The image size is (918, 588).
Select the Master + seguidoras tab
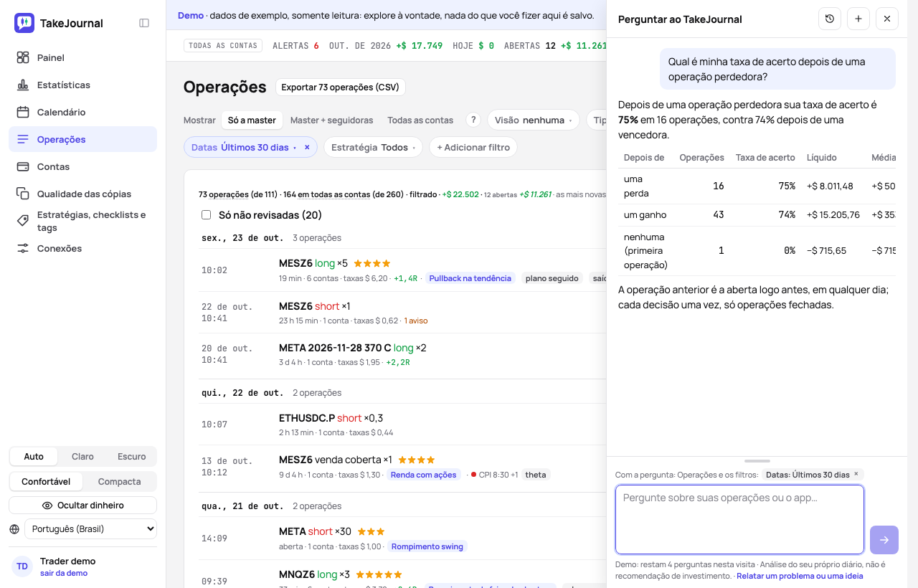(x=331, y=120)
